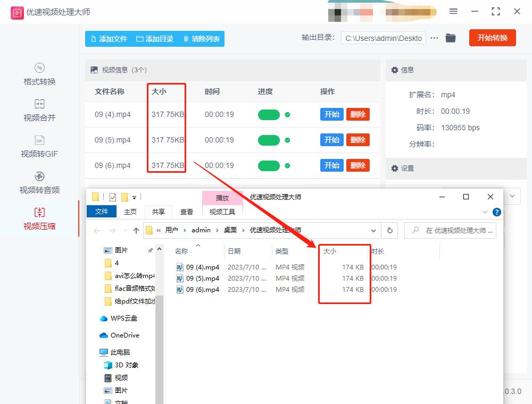Screen dimensions: 532x404
Task: Click the green progress bar of 09 (6).mp4
Action: (x=269, y=165)
